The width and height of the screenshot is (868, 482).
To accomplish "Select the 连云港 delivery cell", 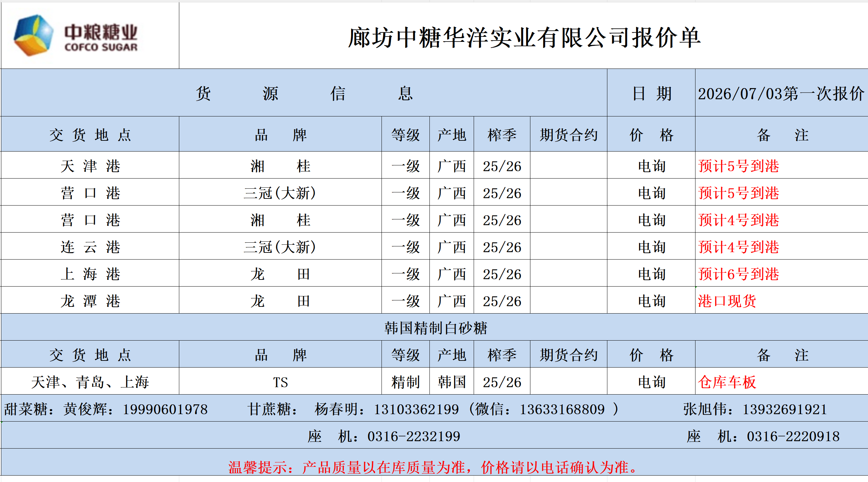I will coord(90,247).
